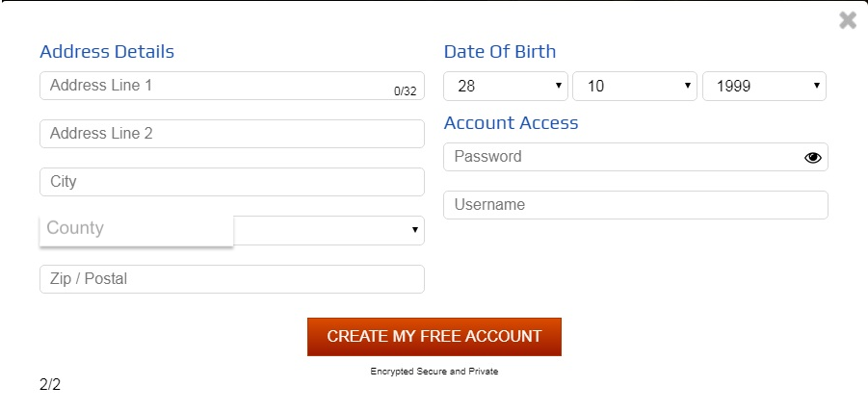Click the Zip / Postal field
Screen dimensions: 868x412
pos(231,279)
